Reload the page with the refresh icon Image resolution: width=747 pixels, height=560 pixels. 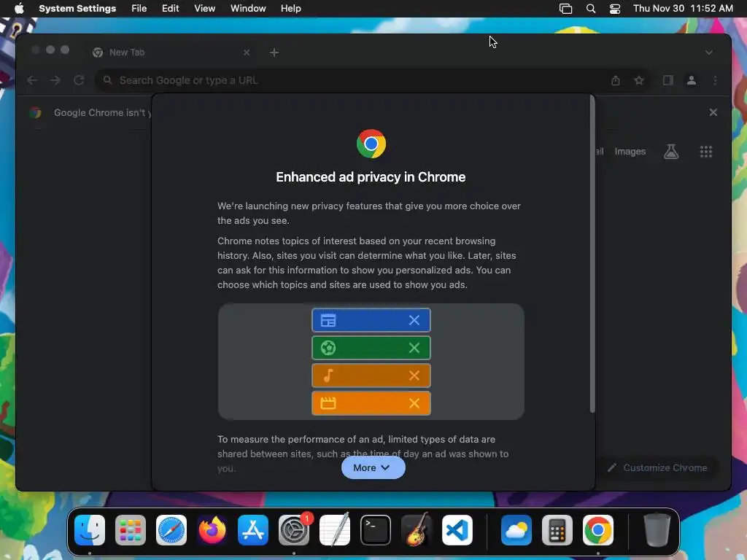(79, 80)
